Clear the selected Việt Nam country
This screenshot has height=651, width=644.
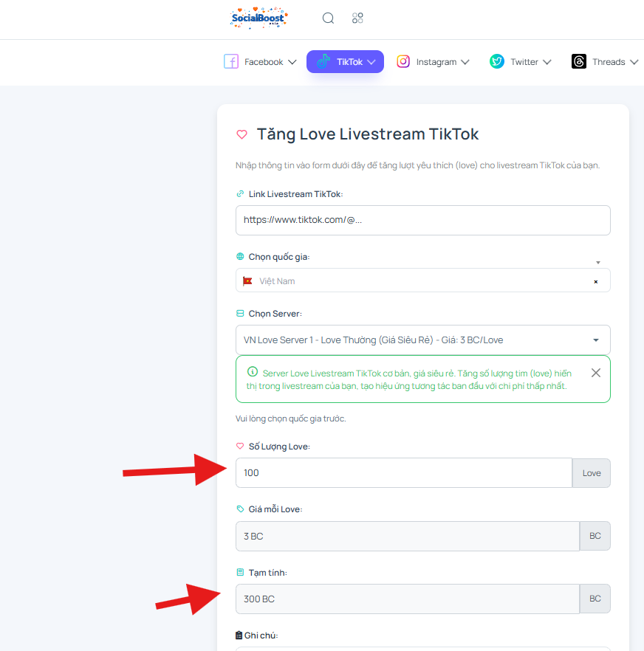pyautogui.click(x=596, y=282)
